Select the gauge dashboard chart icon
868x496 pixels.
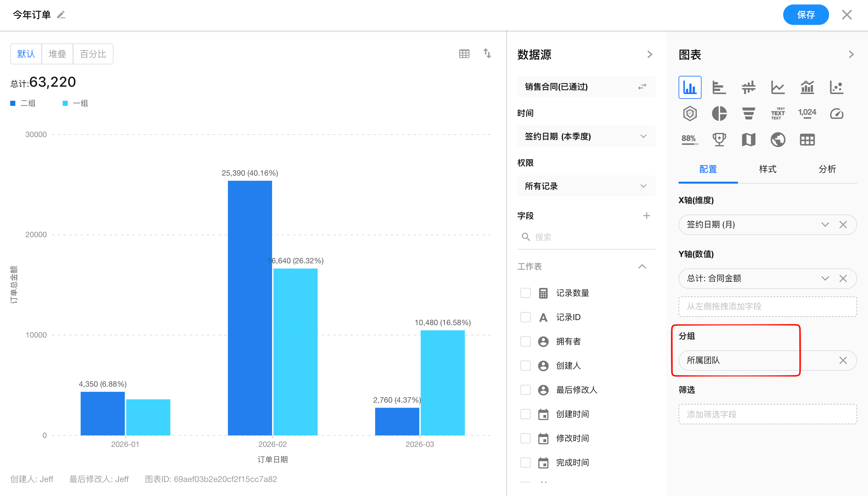[836, 113]
